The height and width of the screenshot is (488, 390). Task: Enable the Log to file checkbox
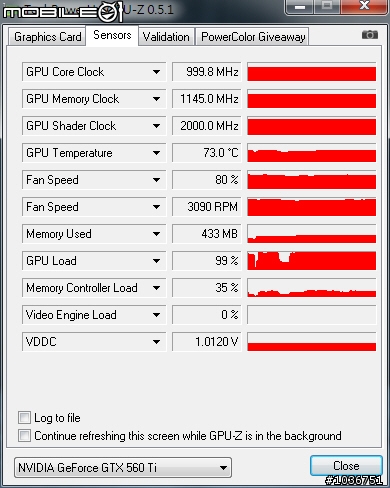[x=24, y=417]
